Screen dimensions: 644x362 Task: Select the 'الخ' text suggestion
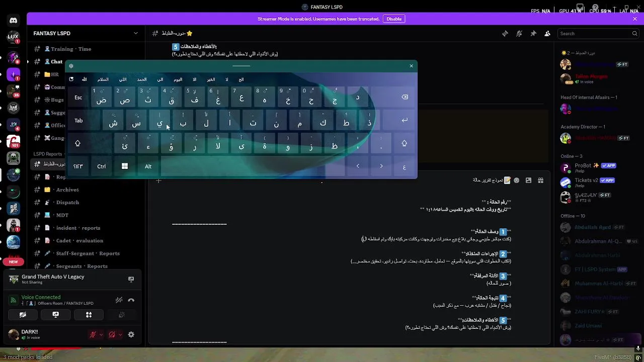tap(241, 79)
